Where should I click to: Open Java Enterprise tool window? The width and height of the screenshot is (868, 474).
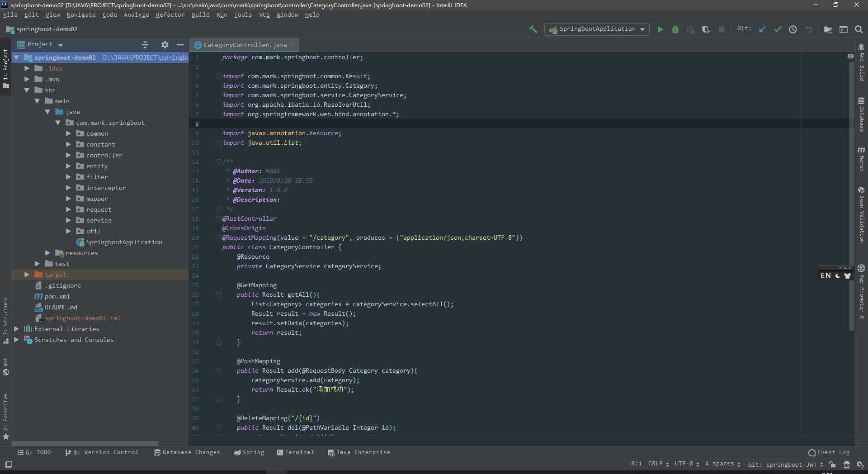tap(359, 452)
